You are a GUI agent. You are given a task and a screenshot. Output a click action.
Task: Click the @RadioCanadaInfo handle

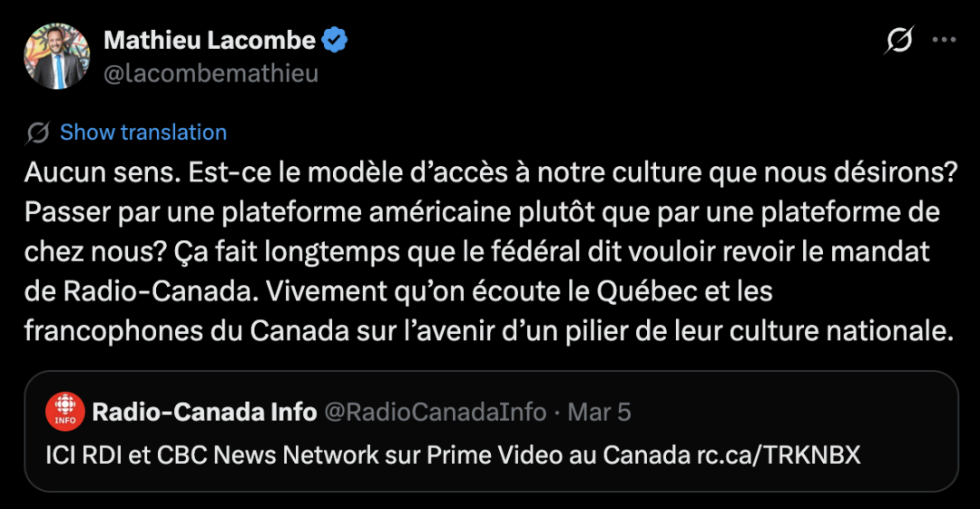coord(435,413)
